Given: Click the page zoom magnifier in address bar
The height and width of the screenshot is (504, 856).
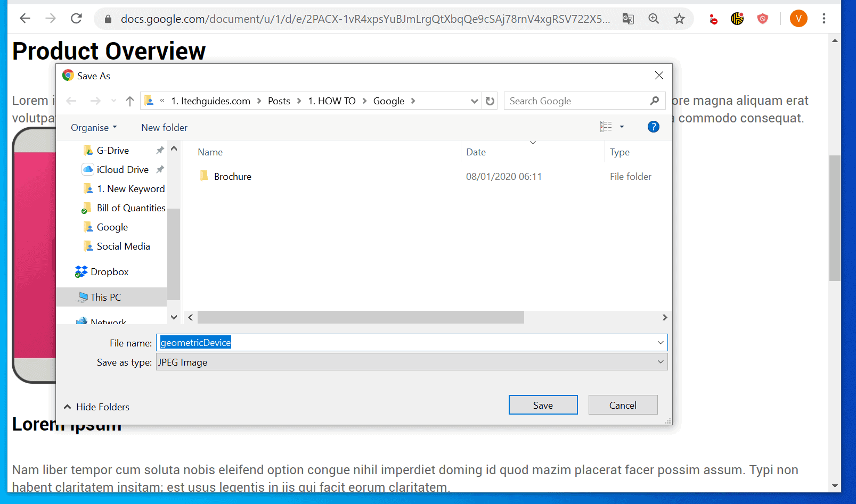Looking at the screenshot, I should 654,19.
